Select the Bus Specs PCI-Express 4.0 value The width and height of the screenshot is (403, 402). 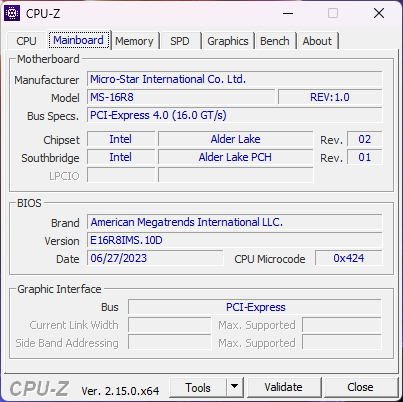click(x=235, y=115)
